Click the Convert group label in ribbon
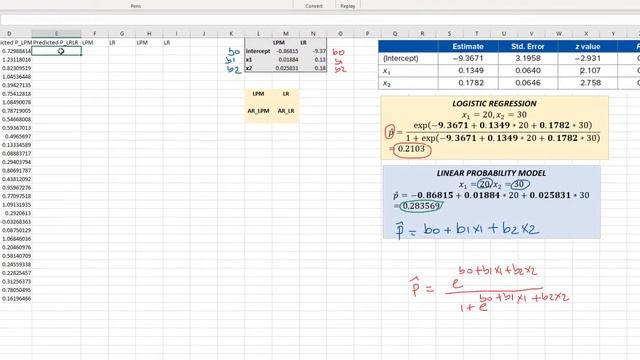 314,6
